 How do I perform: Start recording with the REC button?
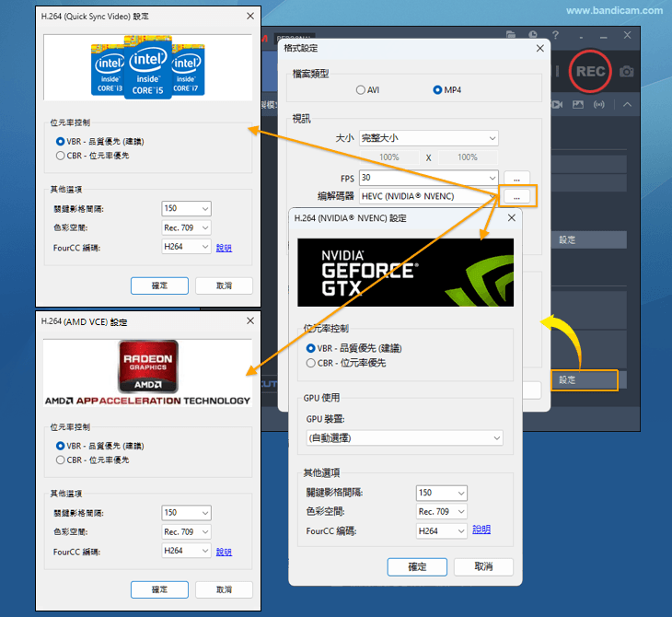(x=590, y=71)
